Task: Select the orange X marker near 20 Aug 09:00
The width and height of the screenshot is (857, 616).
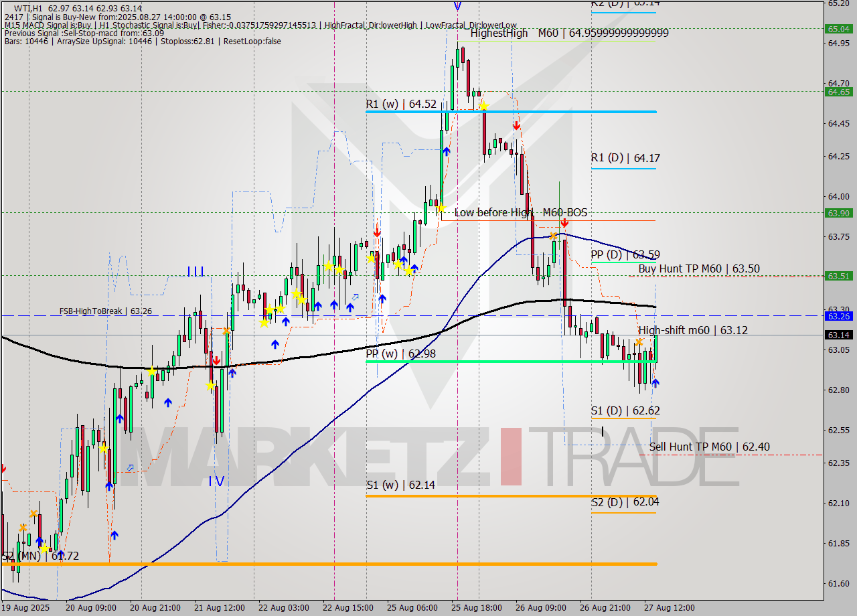Action: click(x=33, y=514)
